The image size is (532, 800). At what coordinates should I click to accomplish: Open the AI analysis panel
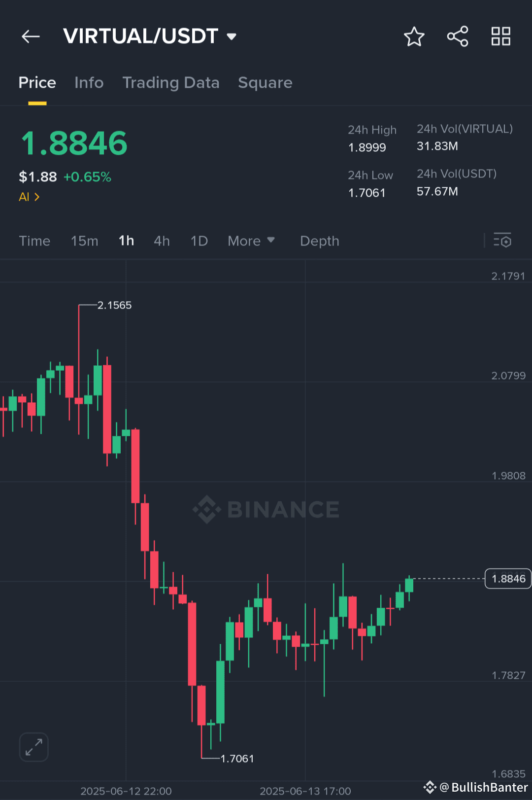coord(29,197)
